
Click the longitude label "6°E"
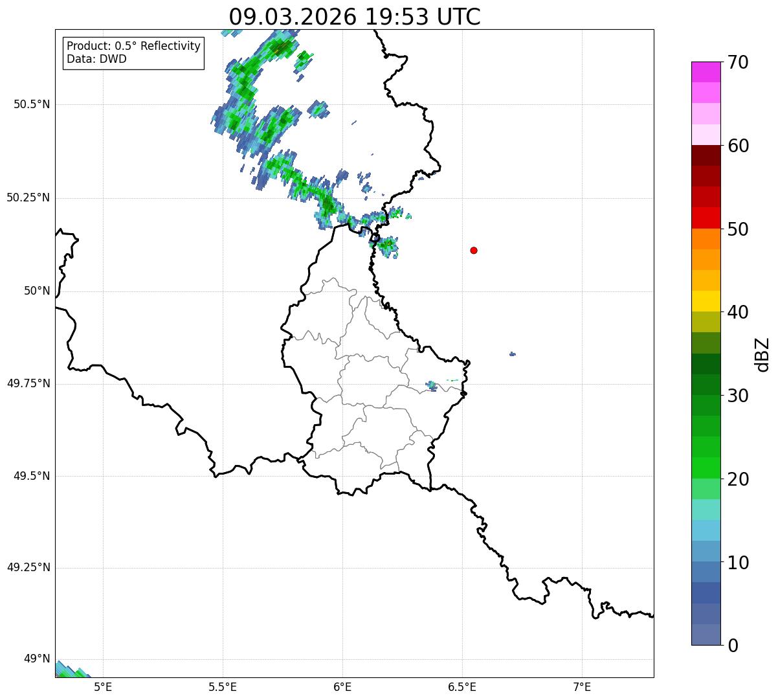pyautogui.click(x=342, y=686)
